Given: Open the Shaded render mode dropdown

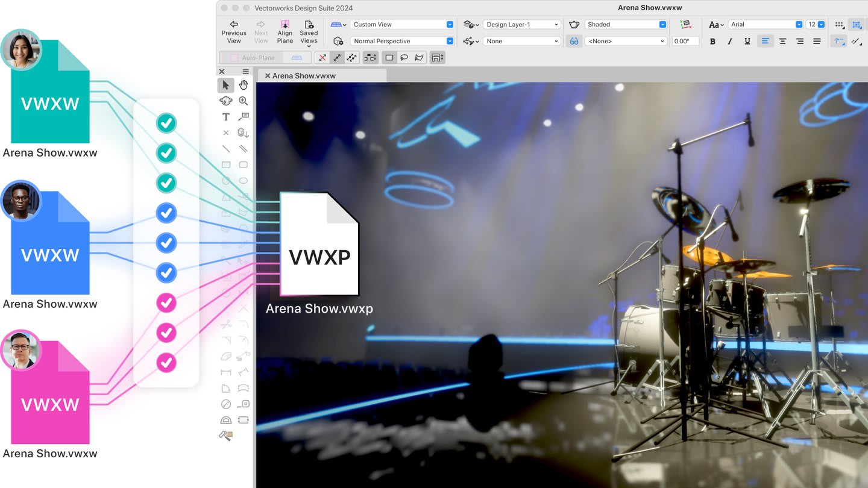Looking at the screenshot, I should (626, 25).
